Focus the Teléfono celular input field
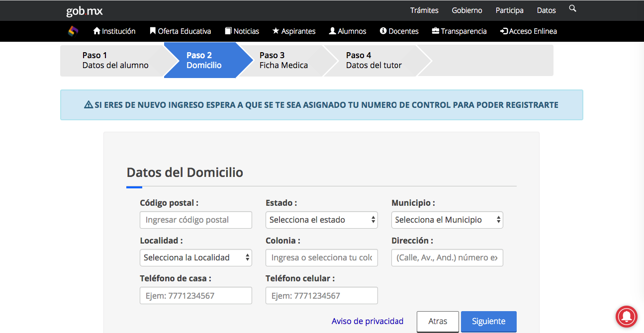Image resolution: width=644 pixels, height=333 pixels. coord(322,296)
